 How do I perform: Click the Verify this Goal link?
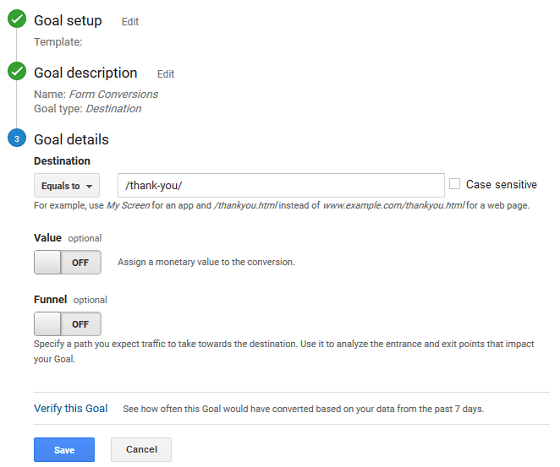pos(71,408)
